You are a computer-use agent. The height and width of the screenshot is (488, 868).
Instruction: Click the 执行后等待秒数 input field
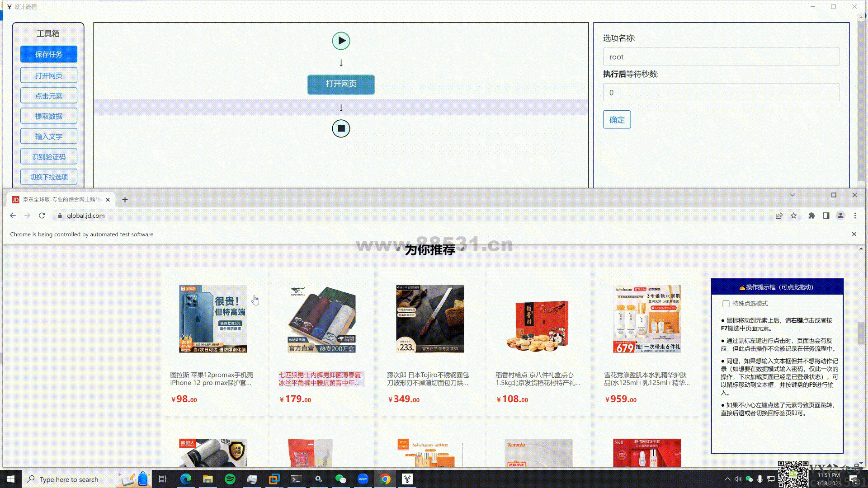point(721,92)
